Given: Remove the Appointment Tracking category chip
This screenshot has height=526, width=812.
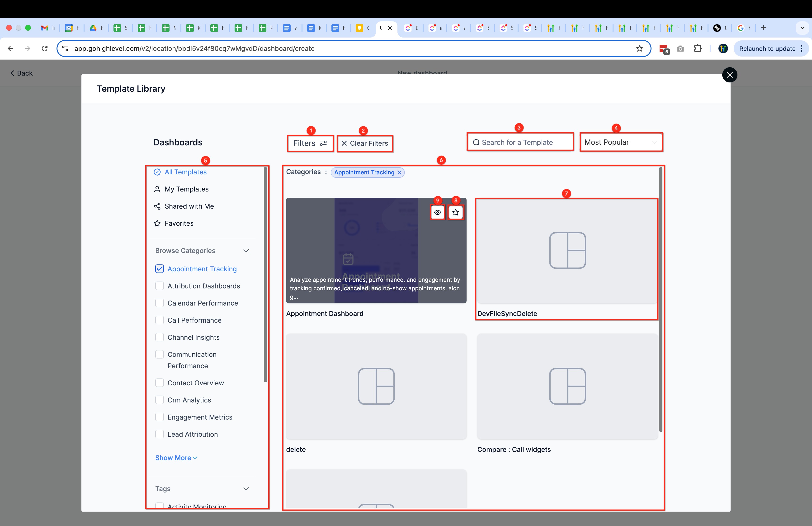Looking at the screenshot, I should tap(399, 172).
